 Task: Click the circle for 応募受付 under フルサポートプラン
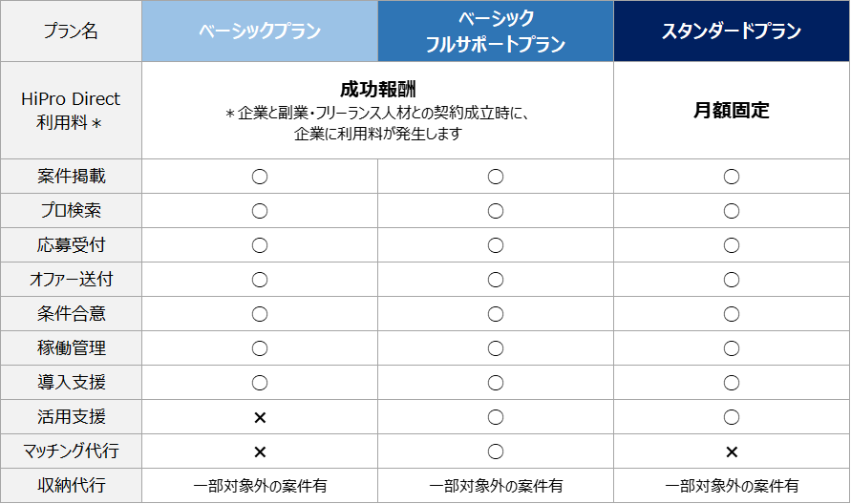click(x=496, y=245)
